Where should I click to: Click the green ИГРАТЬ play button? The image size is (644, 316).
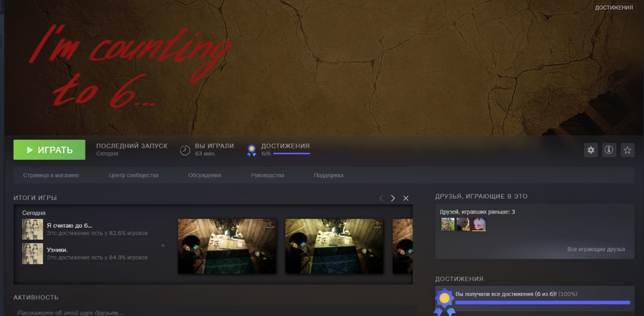(49, 150)
